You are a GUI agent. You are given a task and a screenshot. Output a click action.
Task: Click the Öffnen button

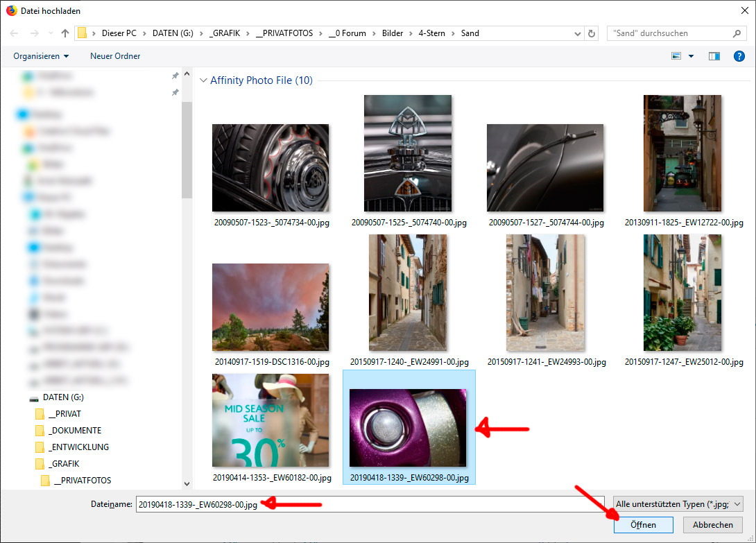tap(643, 525)
